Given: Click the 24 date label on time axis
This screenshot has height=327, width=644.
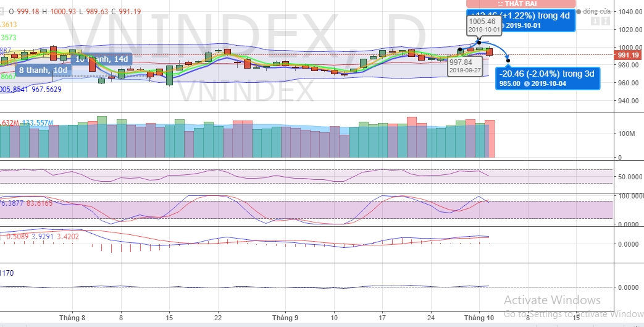Looking at the screenshot, I should (431, 318).
